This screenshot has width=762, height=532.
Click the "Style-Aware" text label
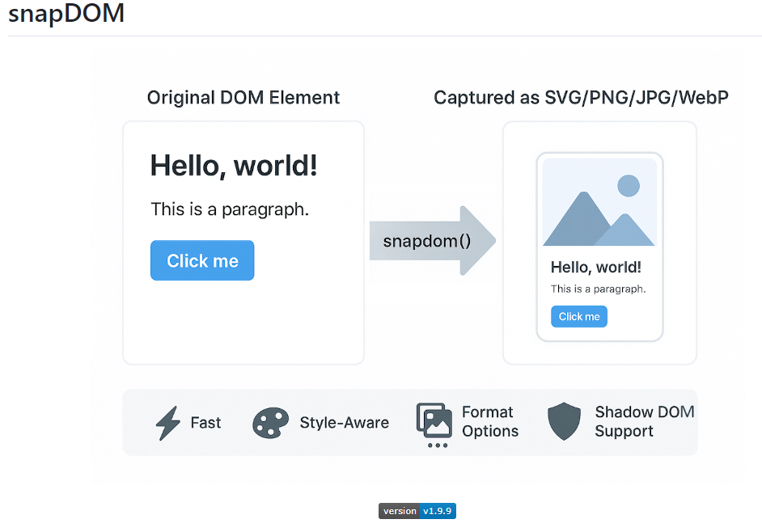[344, 423]
